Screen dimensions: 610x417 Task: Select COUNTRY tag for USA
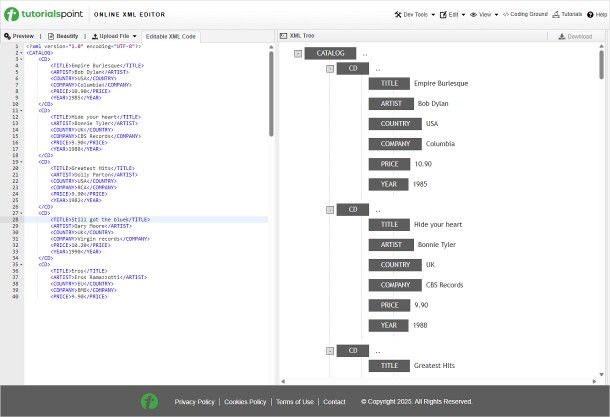pyautogui.click(x=395, y=124)
